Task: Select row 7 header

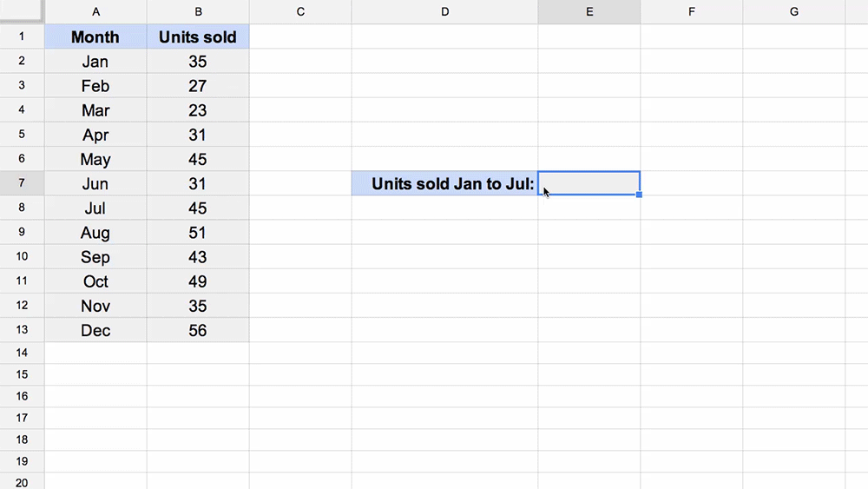Action: 22,182
